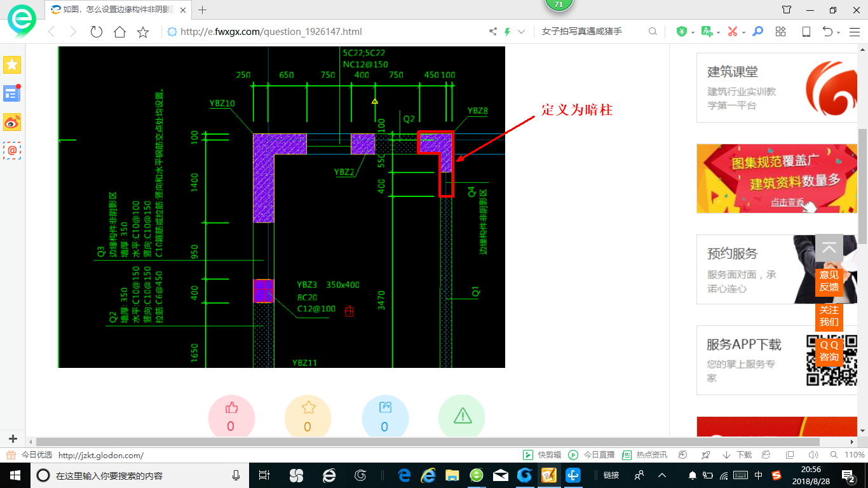Bookmark this page with star icon
This screenshot has height=488, width=868.
(143, 32)
